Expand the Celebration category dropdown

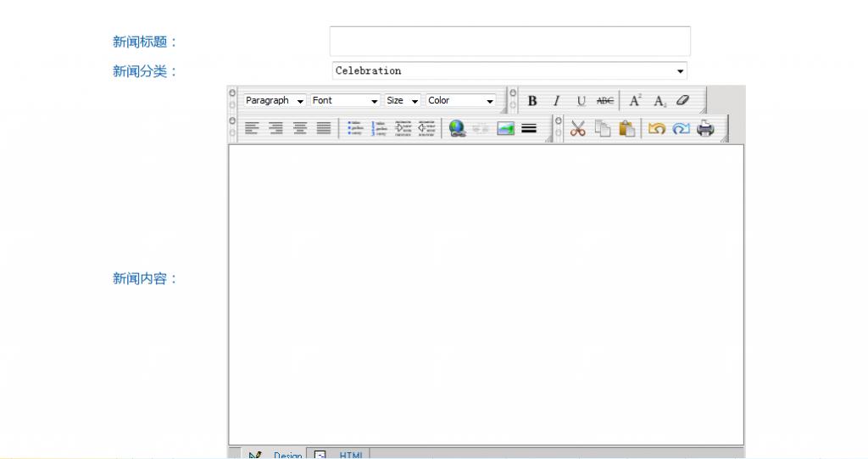tap(509, 71)
